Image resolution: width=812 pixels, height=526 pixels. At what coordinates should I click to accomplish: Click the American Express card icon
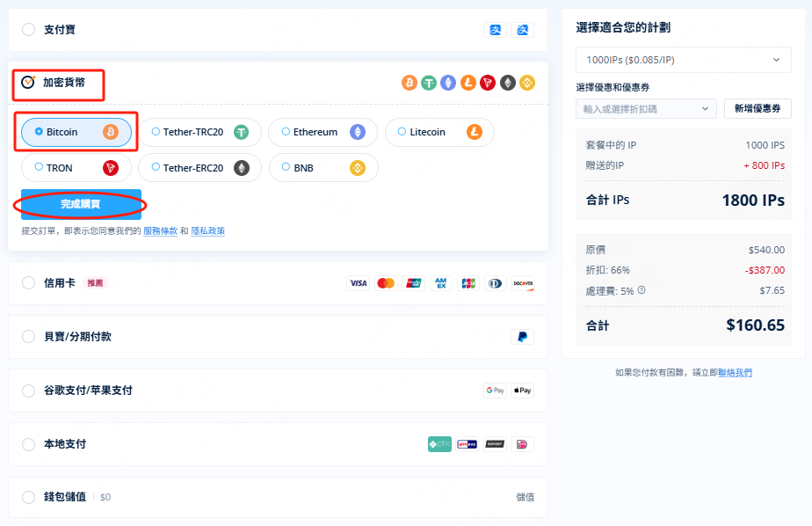pyautogui.click(x=441, y=283)
